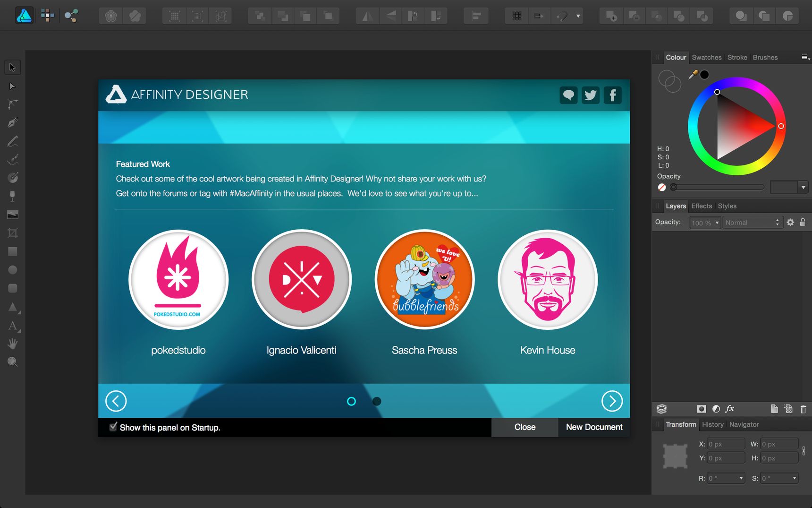Screen dimensions: 812x508
Task: Select the Node tool
Action: coord(12,86)
